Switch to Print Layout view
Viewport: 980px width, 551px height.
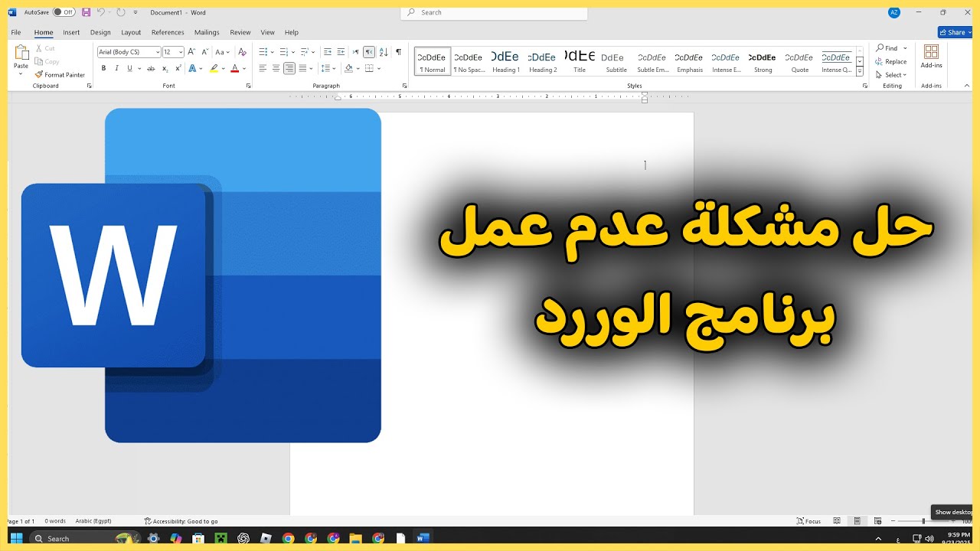point(857,521)
